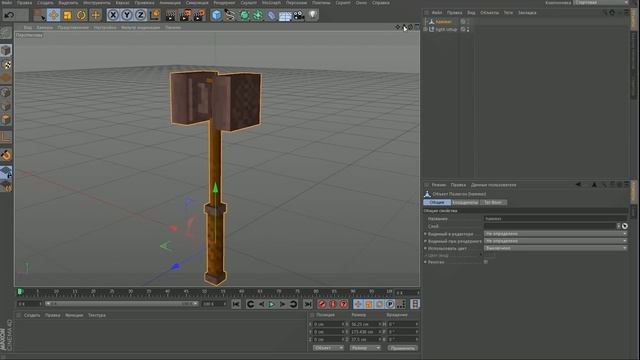Switch to Phong tag tab
The height and width of the screenshot is (360, 640).
(x=493, y=202)
